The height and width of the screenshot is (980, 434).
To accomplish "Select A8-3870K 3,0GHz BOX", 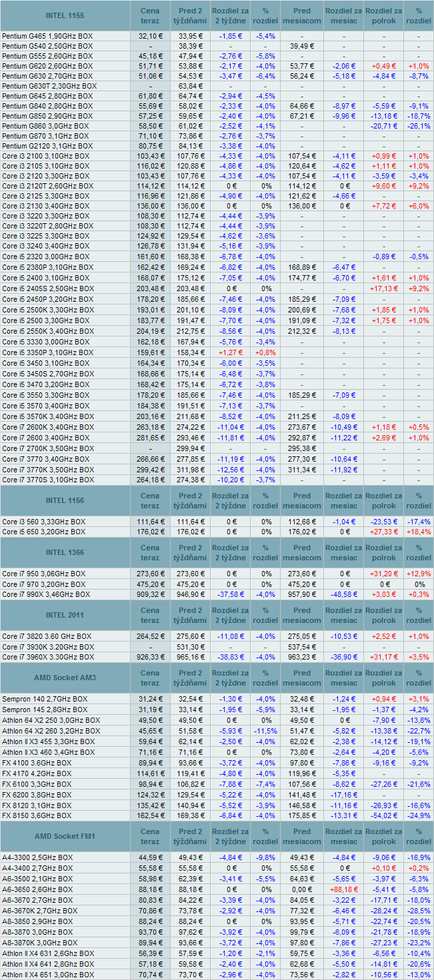I will click(39, 943).
